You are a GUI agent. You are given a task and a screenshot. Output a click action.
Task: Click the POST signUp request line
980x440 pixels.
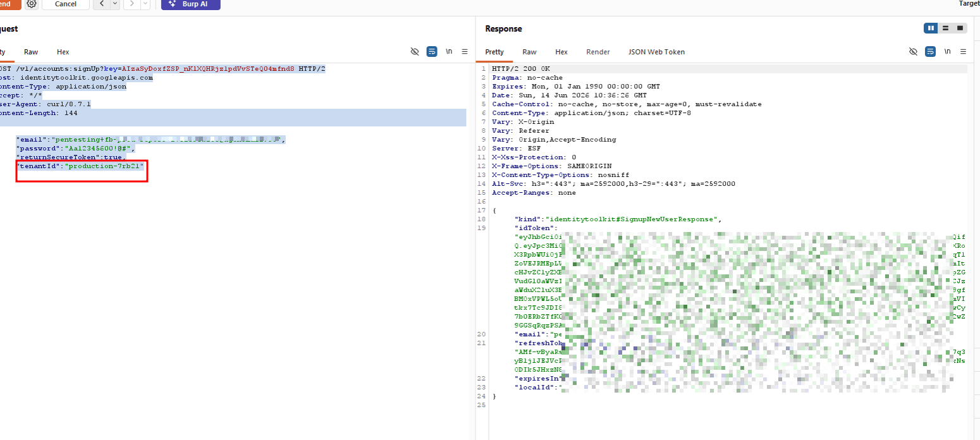click(x=162, y=68)
